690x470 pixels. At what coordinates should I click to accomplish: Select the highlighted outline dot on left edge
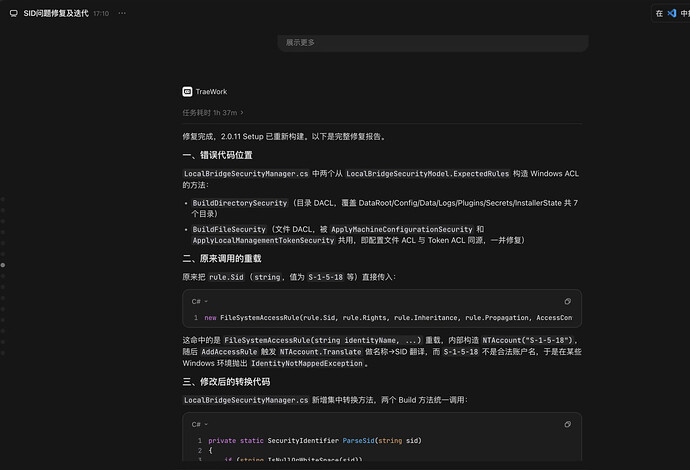click(3, 265)
